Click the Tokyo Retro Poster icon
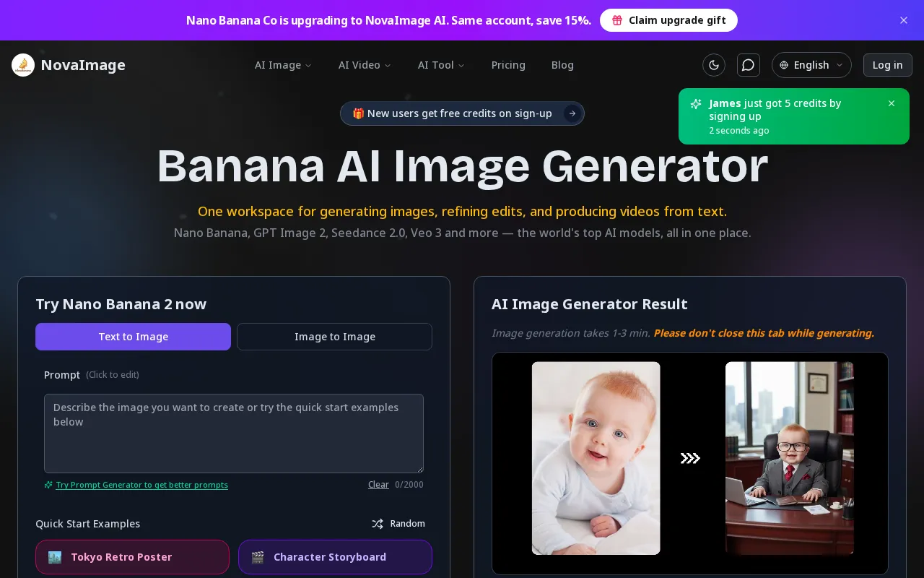 pyautogui.click(x=55, y=557)
